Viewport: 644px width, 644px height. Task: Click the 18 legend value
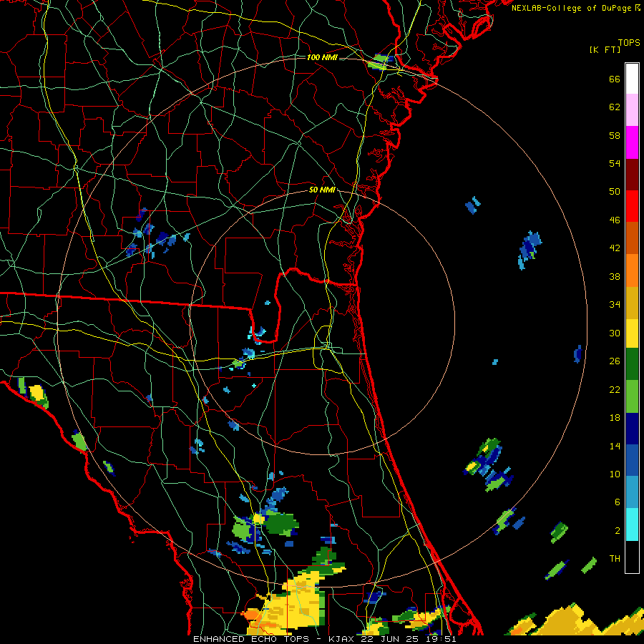click(615, 418)
